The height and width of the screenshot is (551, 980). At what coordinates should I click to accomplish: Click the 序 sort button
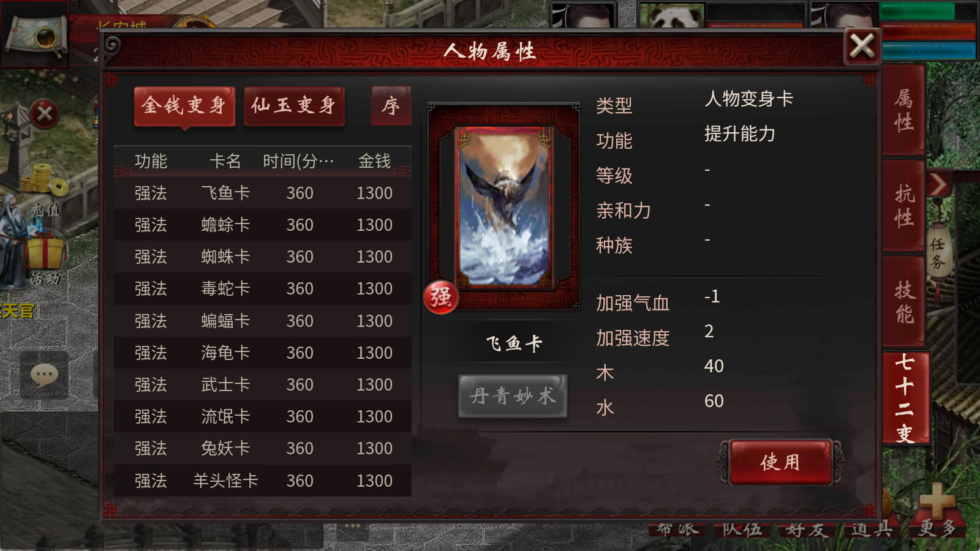tap(391, 106)
